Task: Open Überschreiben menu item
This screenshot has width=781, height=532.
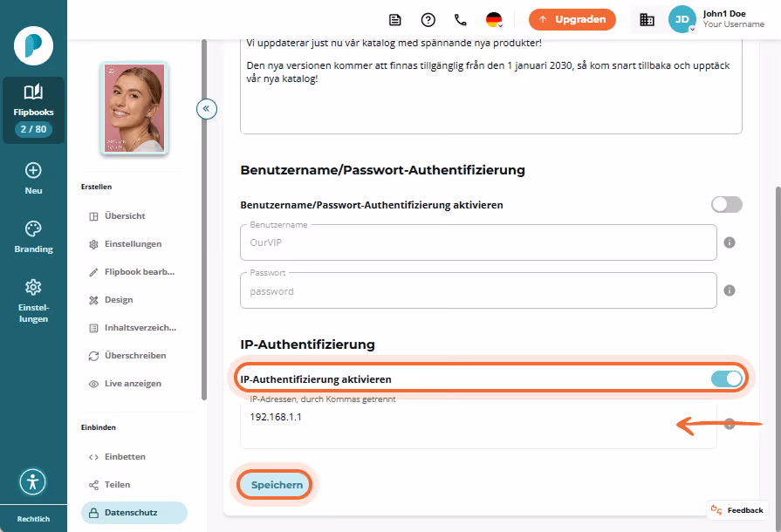Action: click(x=135, y=355)
